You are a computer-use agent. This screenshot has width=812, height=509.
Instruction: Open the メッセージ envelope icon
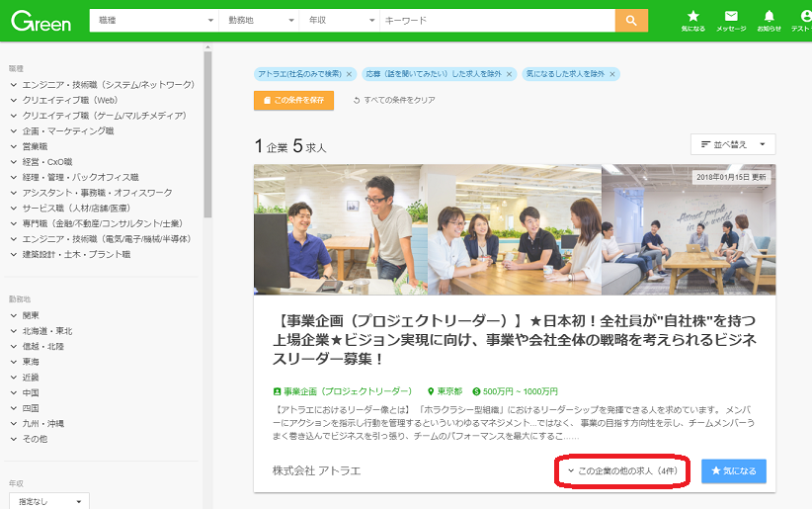(x=731, y=21)
